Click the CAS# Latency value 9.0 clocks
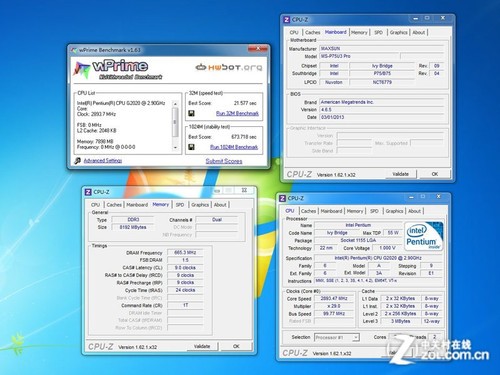Screen dimensions: 500x375 coord(185,268)
